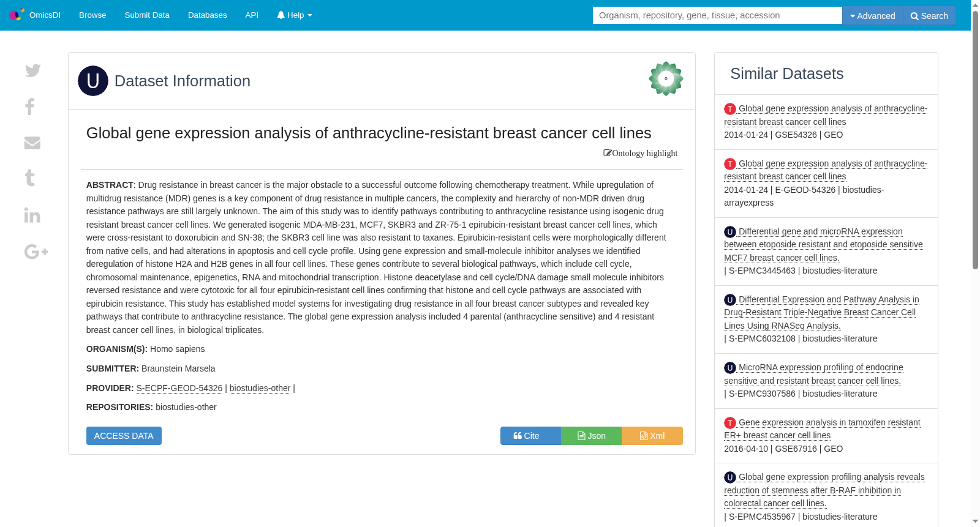Share dataset via email envelope icon
Screen dimensions: 980x527
point(32,143)
